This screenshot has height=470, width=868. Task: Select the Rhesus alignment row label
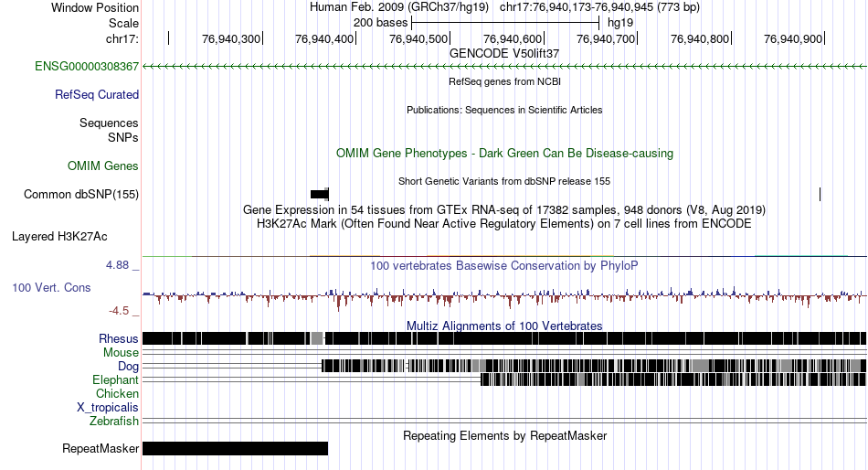118,338
